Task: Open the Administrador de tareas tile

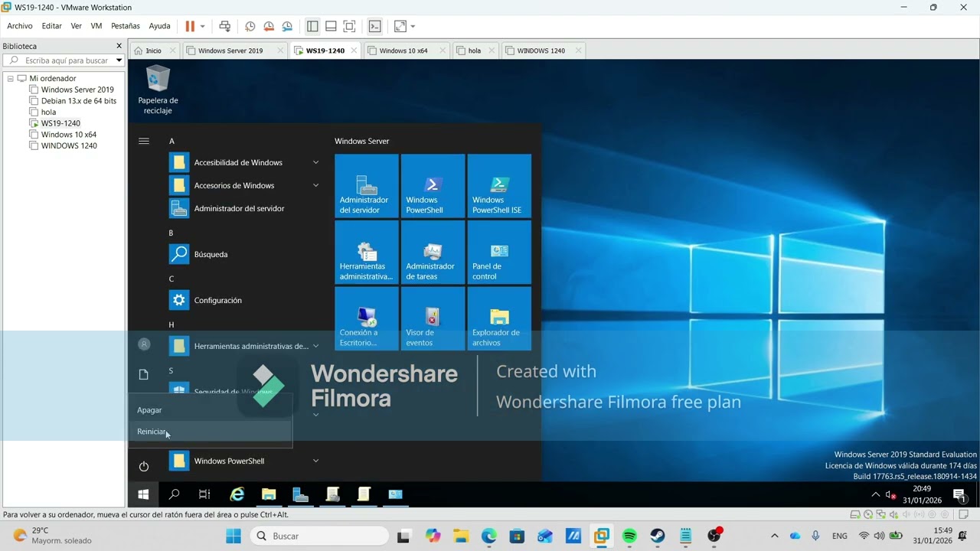Action: tap(433, 253)
